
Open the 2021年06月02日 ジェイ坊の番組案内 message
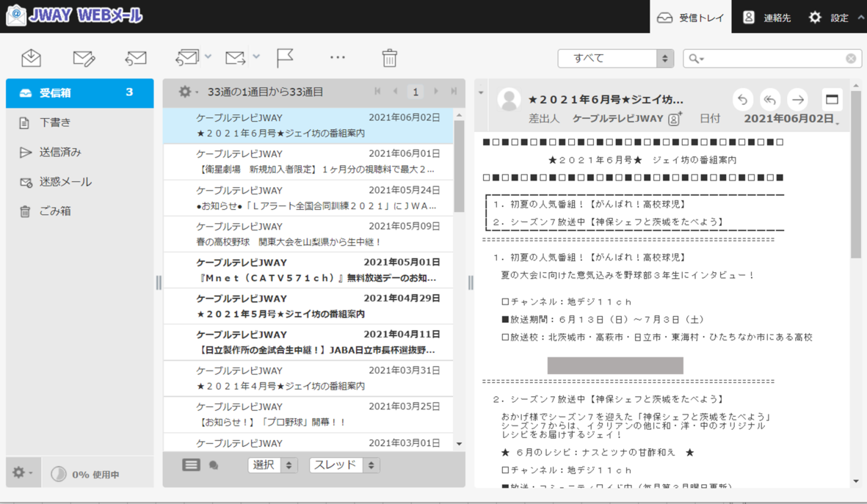click(x=308, y=125)
